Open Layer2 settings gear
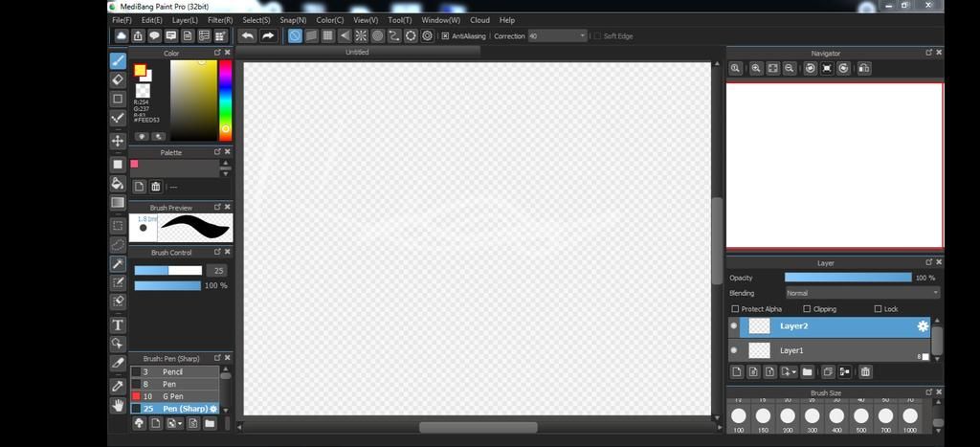980x447 pixels. tap(923, 326)
